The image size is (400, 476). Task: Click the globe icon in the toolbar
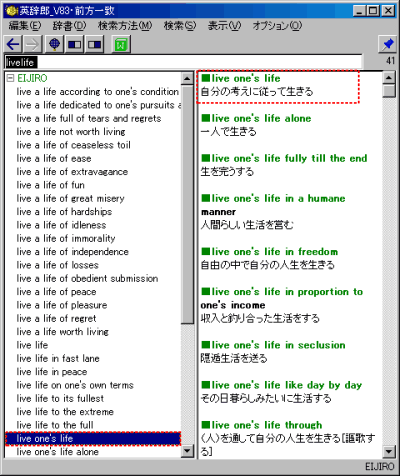tap(55, 44)
